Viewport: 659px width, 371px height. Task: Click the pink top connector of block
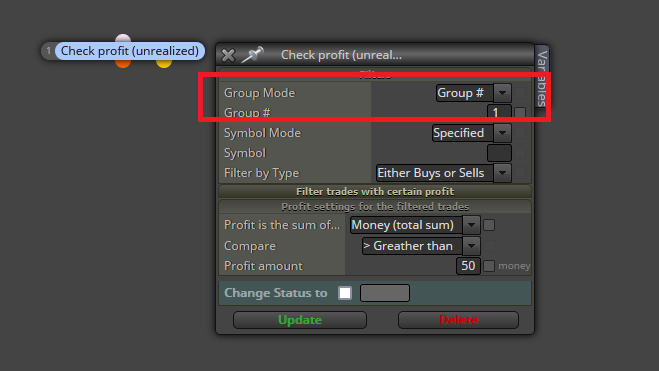tap(123, 39)
